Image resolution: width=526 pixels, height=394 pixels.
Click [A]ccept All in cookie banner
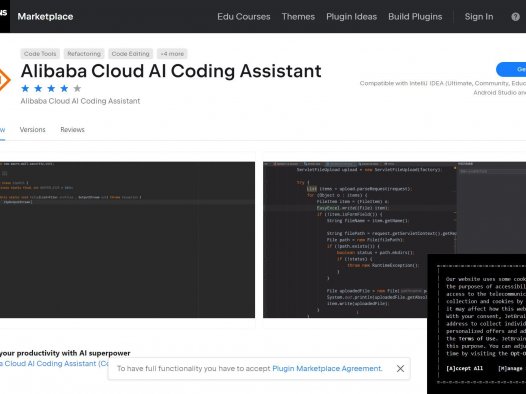point(464,368)
